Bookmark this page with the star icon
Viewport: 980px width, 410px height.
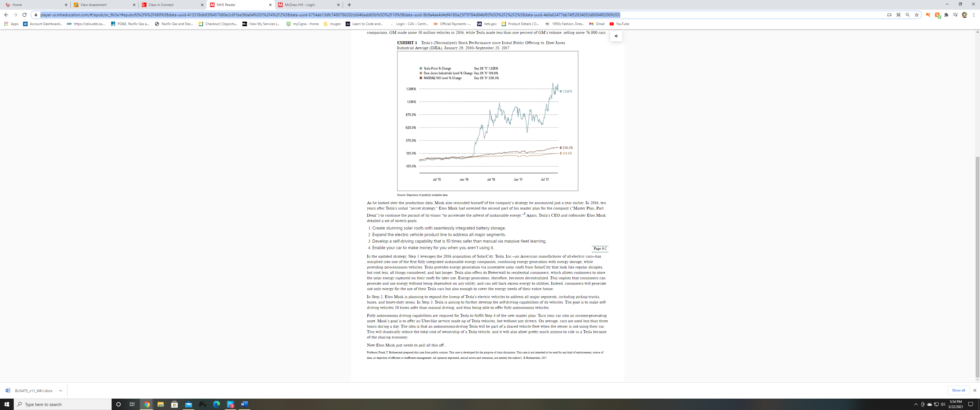click(x=916, y=15)
